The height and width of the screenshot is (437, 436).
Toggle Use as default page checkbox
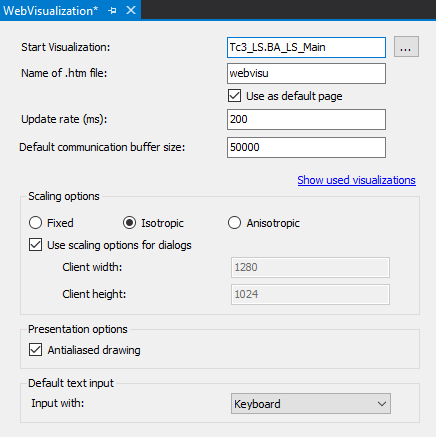coord(235,96)
